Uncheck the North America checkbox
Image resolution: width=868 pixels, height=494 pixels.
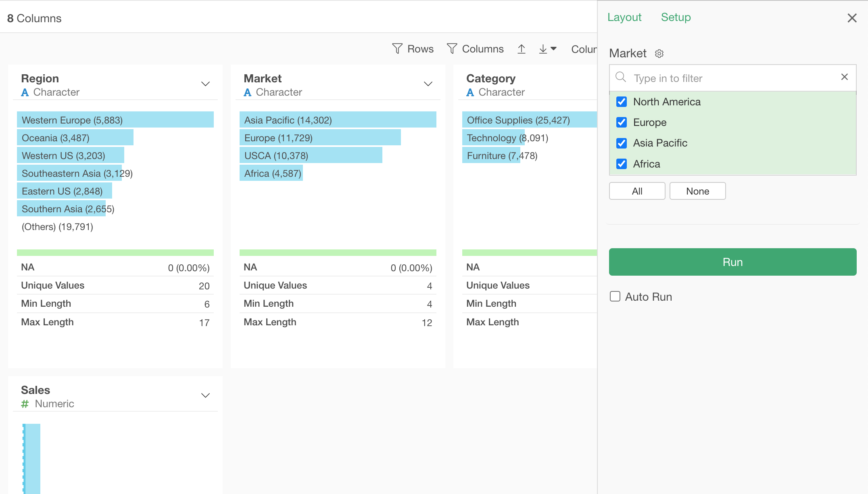pyautogui.click(x=622, y=102)
